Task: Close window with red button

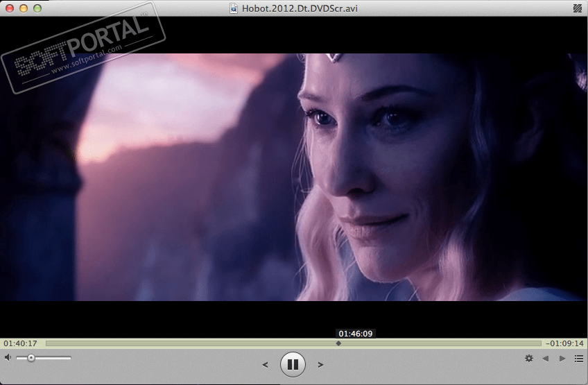Action: 10,8
